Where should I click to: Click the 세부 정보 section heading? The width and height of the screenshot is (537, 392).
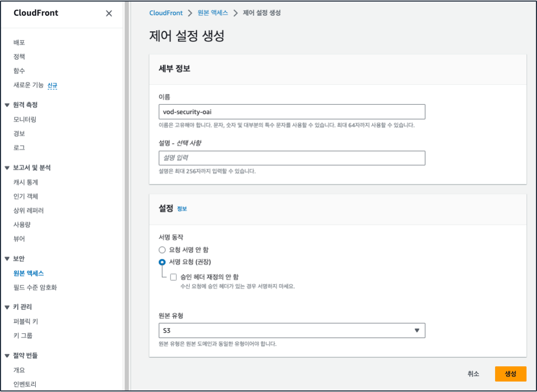174,69
